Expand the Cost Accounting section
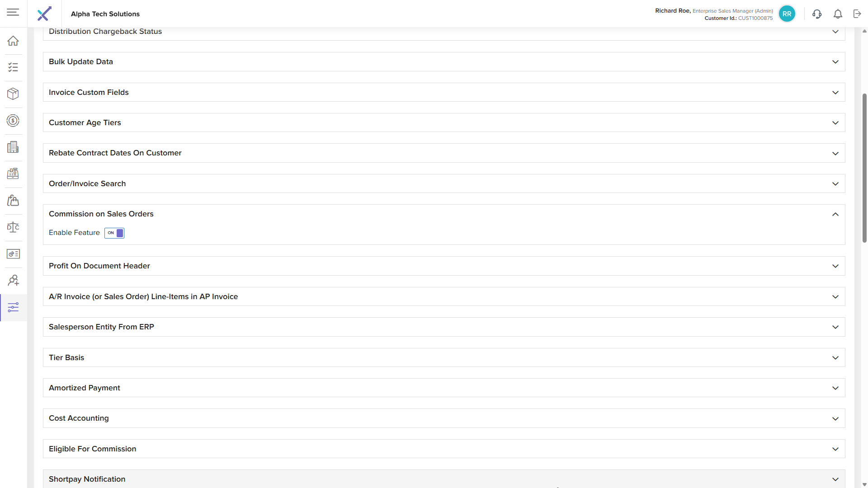Viewport: 868px width, 488px height. point(835,419)
